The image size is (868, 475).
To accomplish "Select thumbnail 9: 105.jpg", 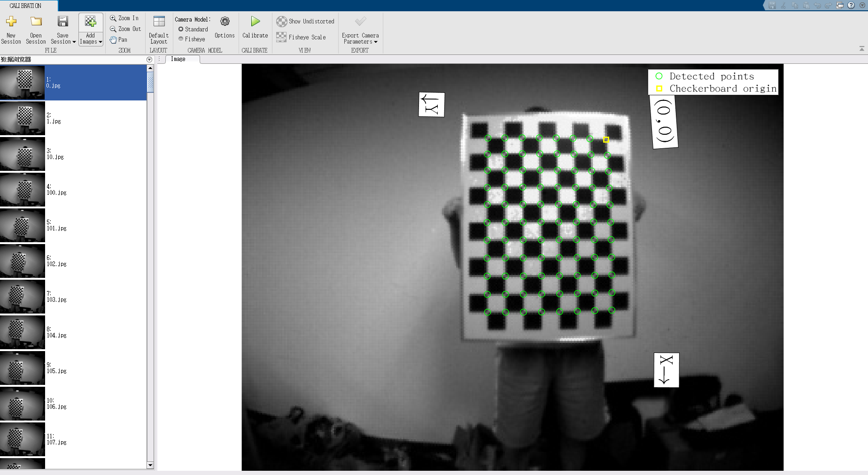I will coord(73,368).
